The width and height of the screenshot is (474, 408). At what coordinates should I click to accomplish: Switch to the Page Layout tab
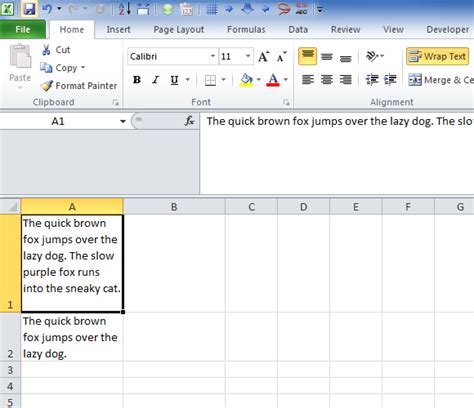tap(179, 30)
